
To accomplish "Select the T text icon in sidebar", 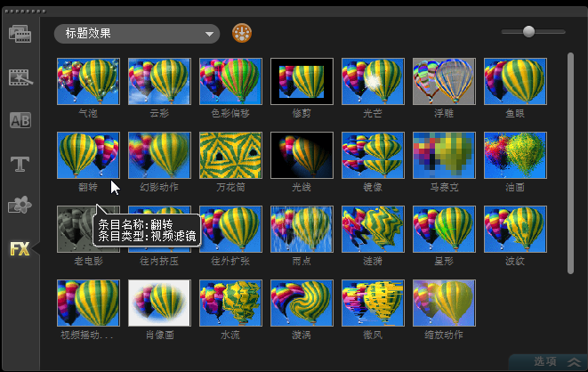I will coord(20,163).
